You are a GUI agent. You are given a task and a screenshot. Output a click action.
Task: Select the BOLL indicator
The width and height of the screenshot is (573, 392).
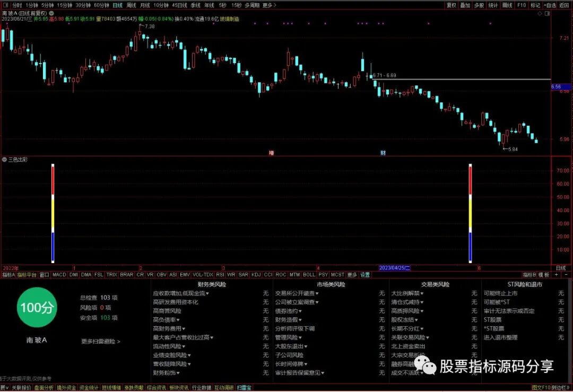(x=309, y=275)
